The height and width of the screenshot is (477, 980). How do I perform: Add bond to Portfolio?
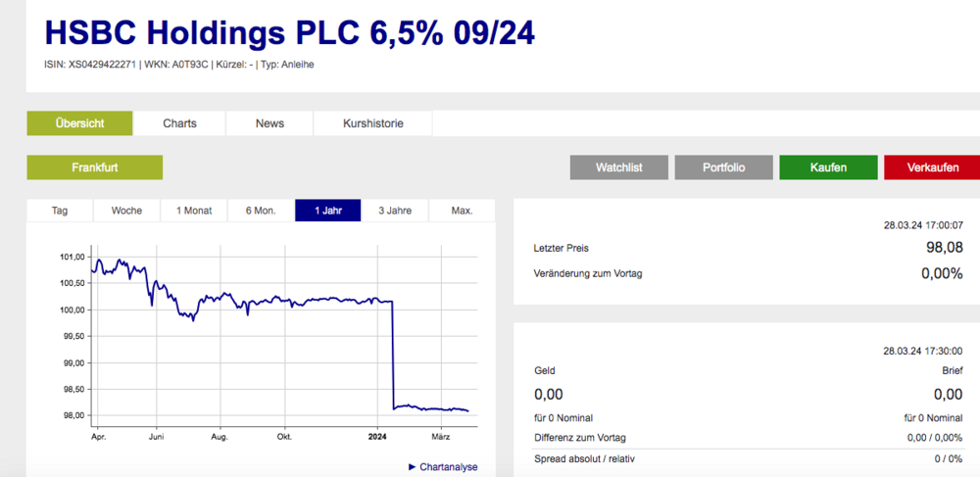point(724,167)
